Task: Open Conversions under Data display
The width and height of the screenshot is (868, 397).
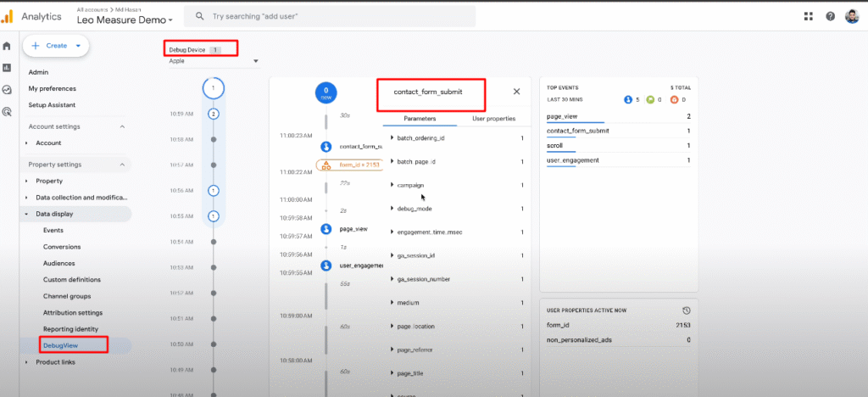Action: (x=62, y=247)
